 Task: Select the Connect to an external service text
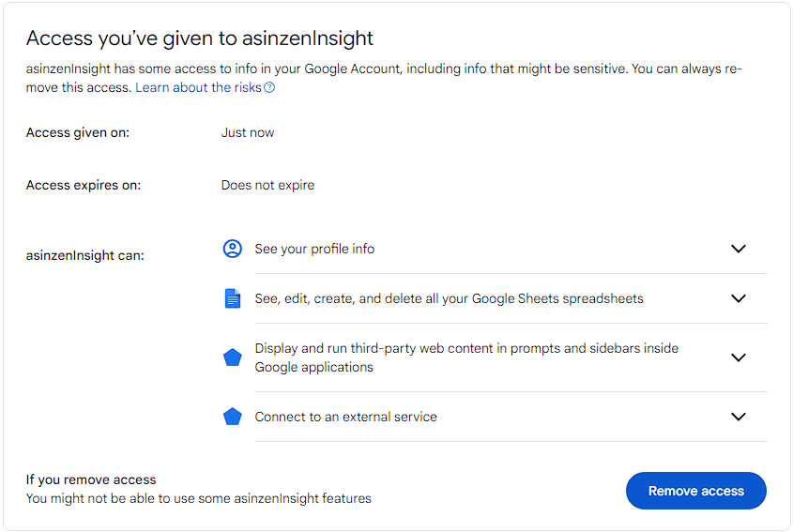[345, 417]
